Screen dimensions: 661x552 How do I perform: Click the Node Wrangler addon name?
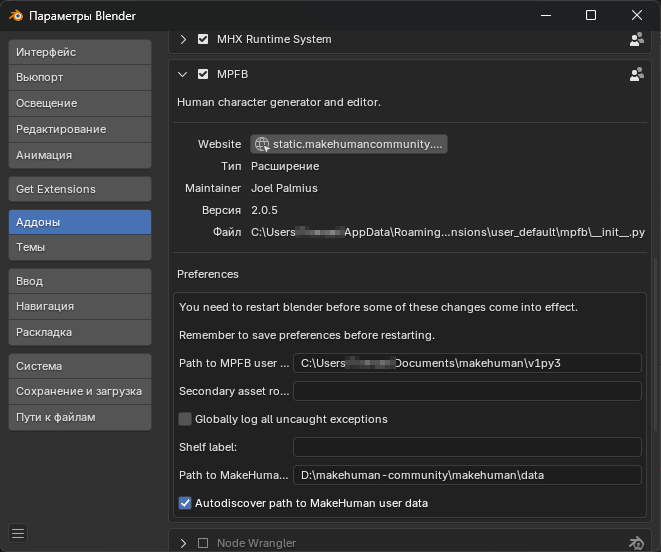(x=256, y=543)
